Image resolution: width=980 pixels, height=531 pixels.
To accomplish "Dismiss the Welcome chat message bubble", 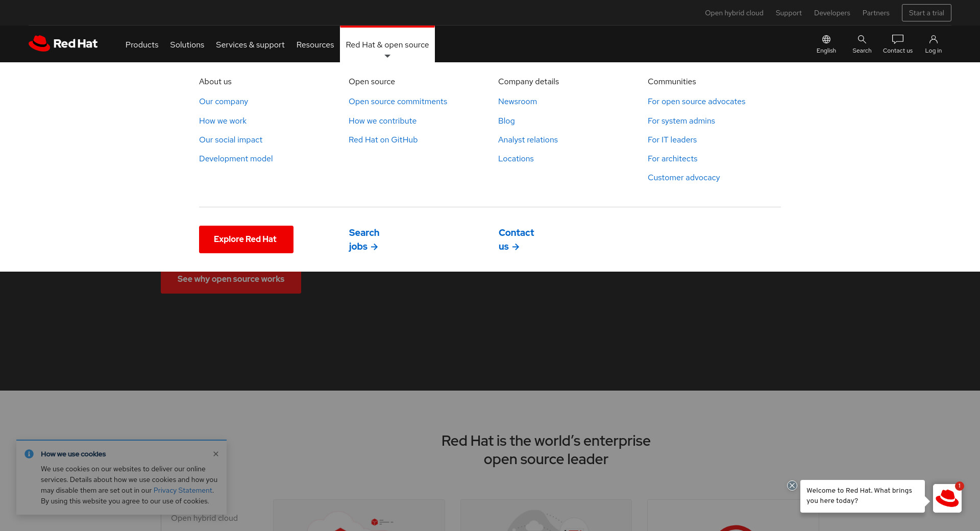I will 792,486.
